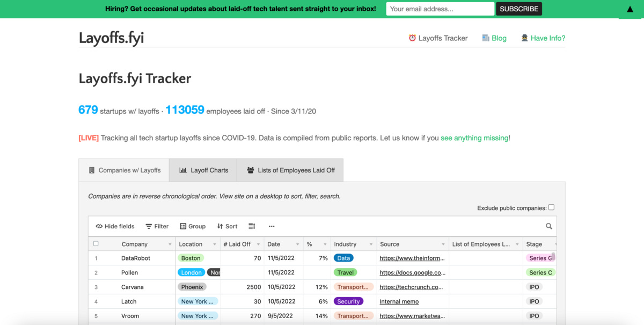The width and height of the screenshot is (644, 325).
Task: Open the row height icon in toolbar
Action: [252, 226]
